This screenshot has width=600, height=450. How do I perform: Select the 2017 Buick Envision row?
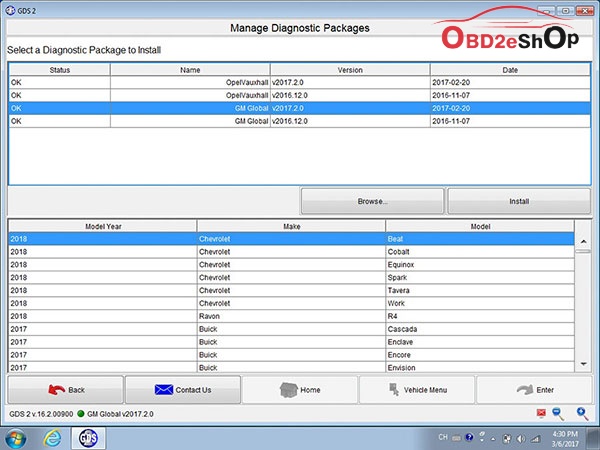click(x=291, y=367)
